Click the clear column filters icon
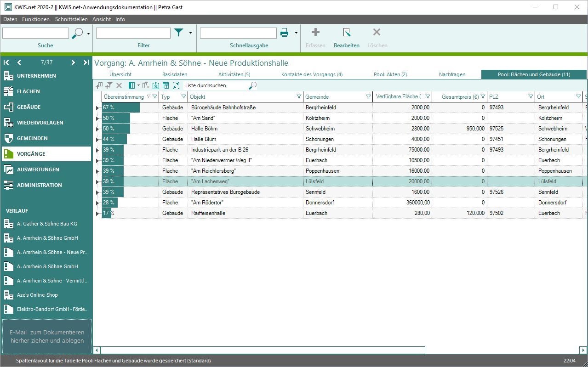 tap(146, 85)
